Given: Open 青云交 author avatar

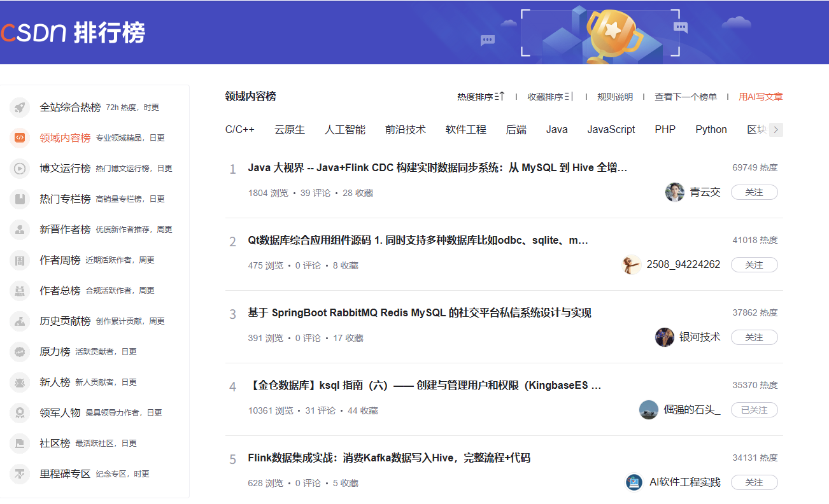Looking at the screenshot, I should [675, 192].
